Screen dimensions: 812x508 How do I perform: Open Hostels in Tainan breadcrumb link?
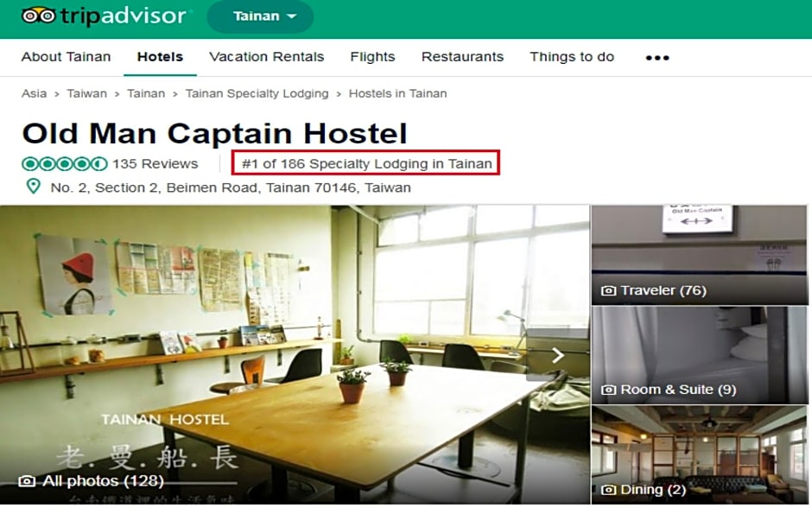point(397,93)
